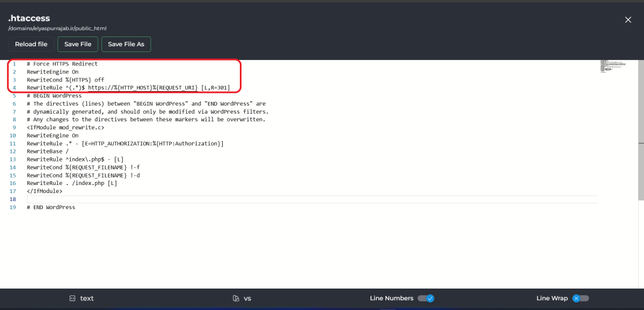Click the '# BEGIN WordPress' comment line
This screenshot has width=644, height=310.
(x=54, y=95)
